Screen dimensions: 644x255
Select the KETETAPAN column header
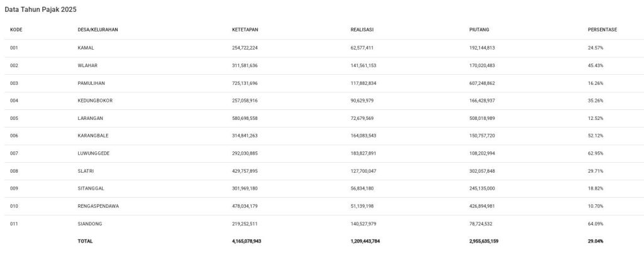(x=245, y=30)
